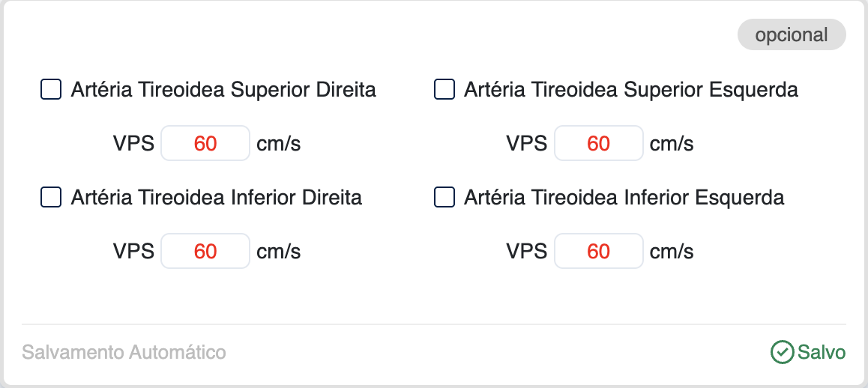The height and width of the screenshot is (388, 868).
Task: Click cm/s unit beside Inferior Direita field
Action: tap(279, 251)
